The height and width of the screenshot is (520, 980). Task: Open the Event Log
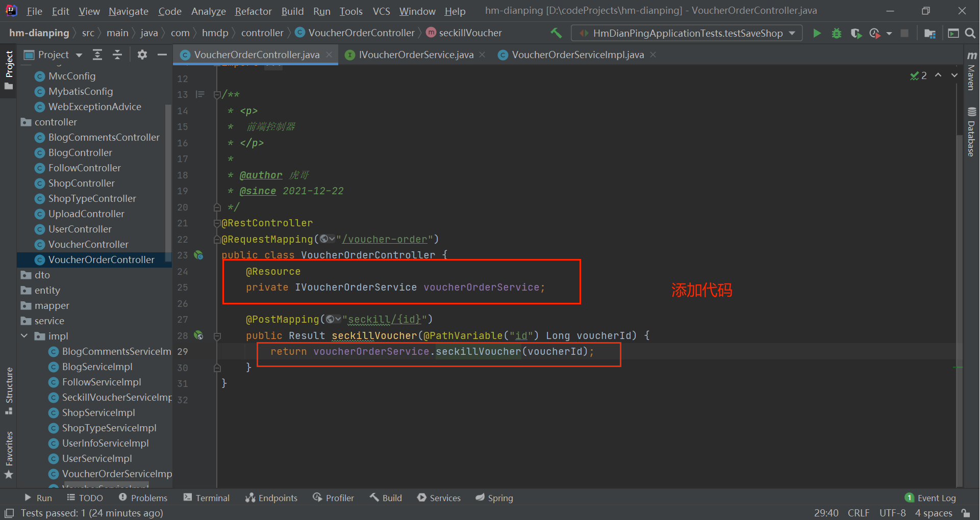point(931,498)
